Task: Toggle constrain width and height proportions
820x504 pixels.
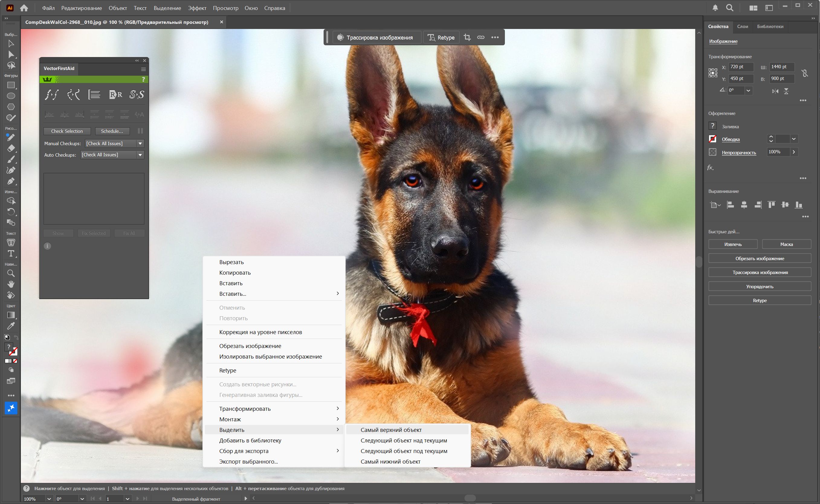Action: [x=805, y=73]
